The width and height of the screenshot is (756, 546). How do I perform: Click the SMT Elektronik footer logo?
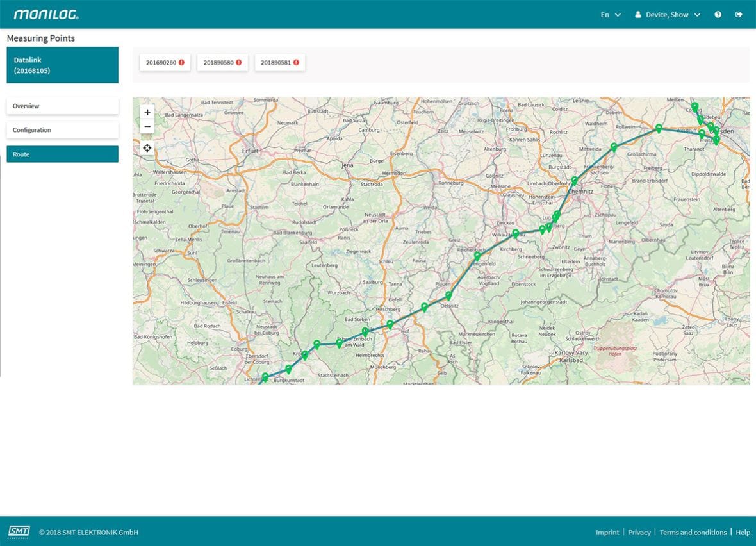point(19,532)
